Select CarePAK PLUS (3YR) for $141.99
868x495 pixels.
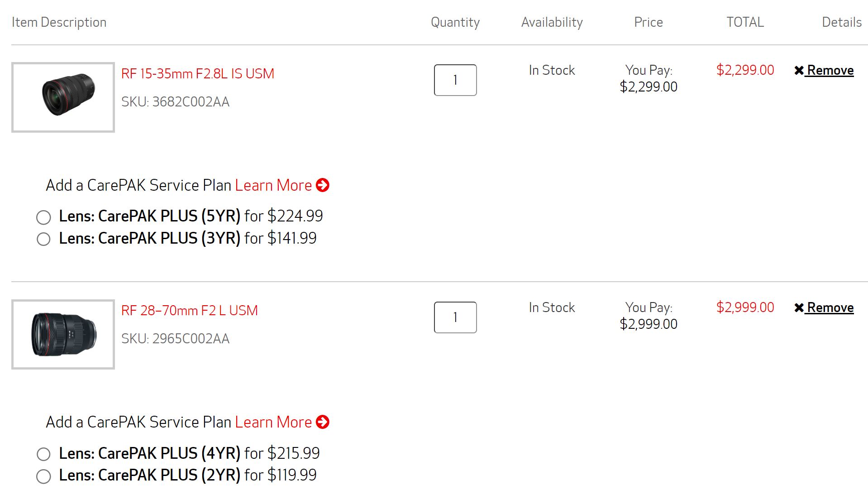click(43, 239)
